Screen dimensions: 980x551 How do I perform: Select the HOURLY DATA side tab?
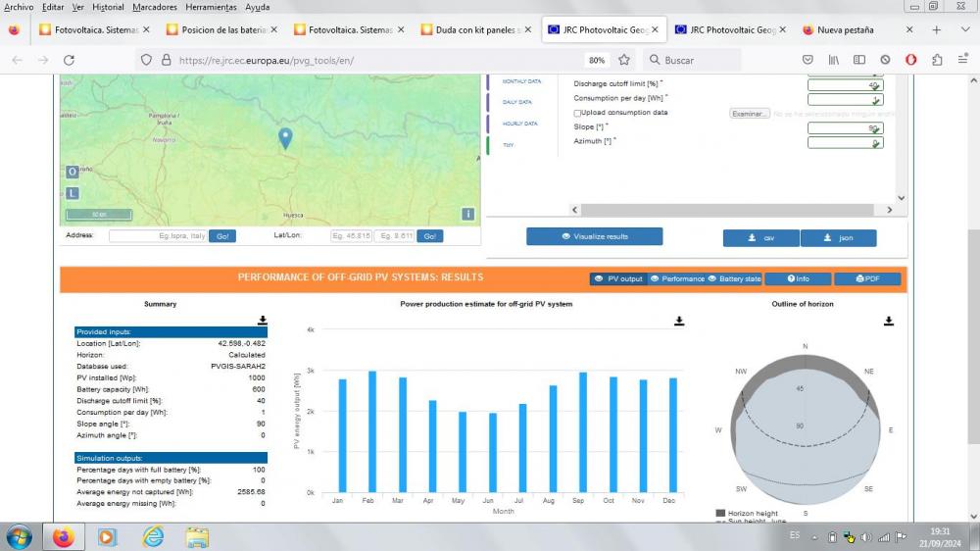pos(520,124)
